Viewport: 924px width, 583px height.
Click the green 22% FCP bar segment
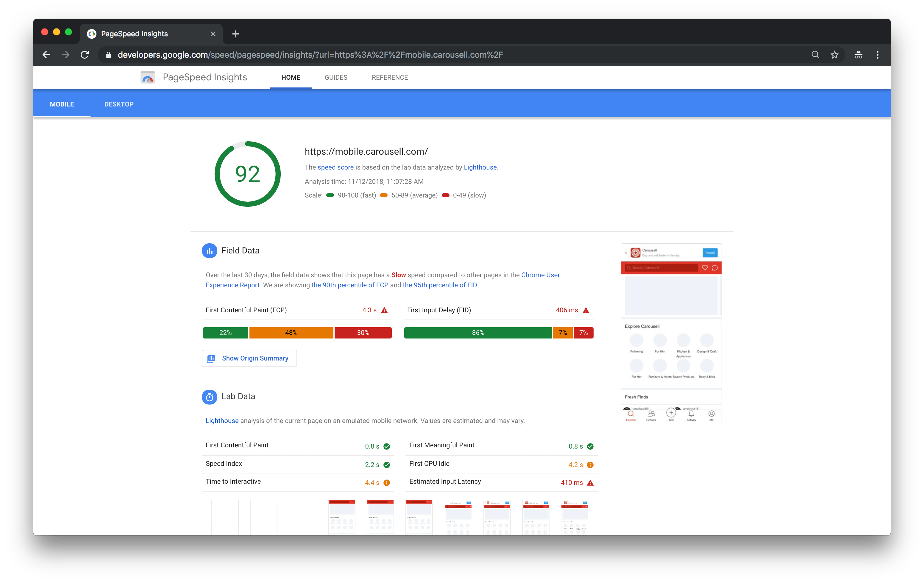(x=226, y=333)
